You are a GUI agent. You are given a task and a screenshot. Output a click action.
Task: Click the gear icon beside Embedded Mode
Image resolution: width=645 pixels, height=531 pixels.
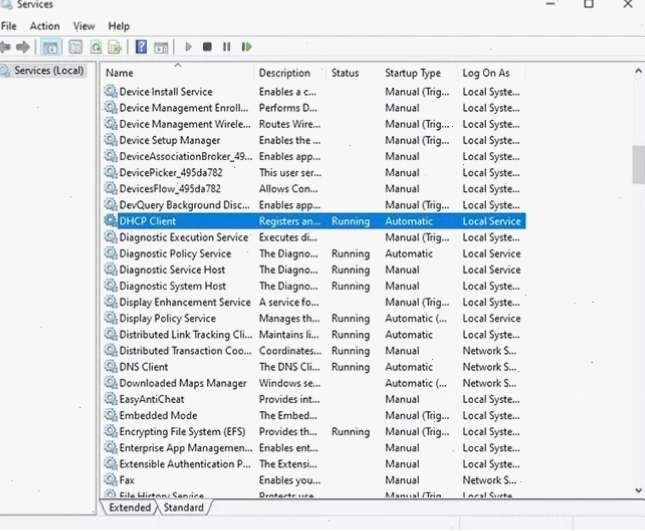(x=110, y=415)
